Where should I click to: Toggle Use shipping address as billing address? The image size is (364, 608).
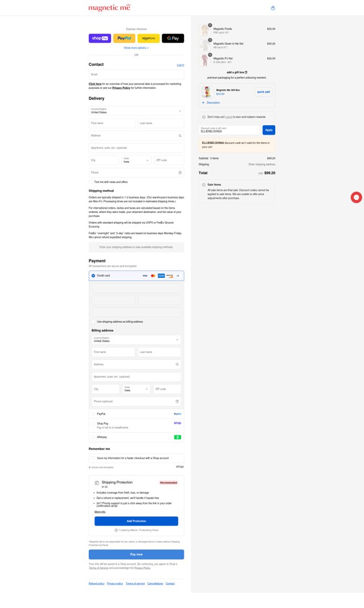click(94, 322)
